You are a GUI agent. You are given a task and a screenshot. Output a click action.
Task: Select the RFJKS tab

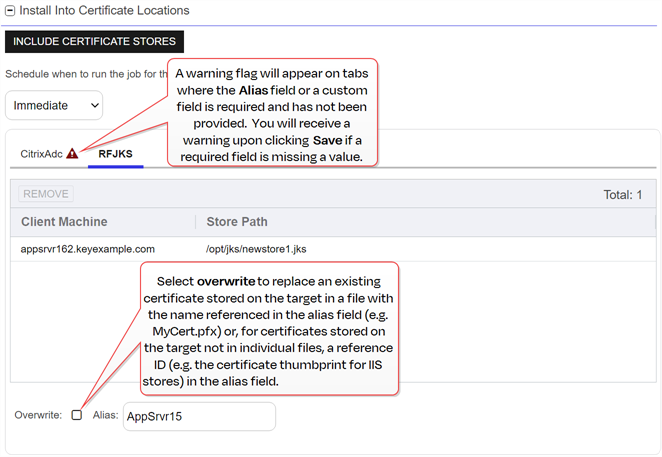pyautogui.click(x=115, y=154)
